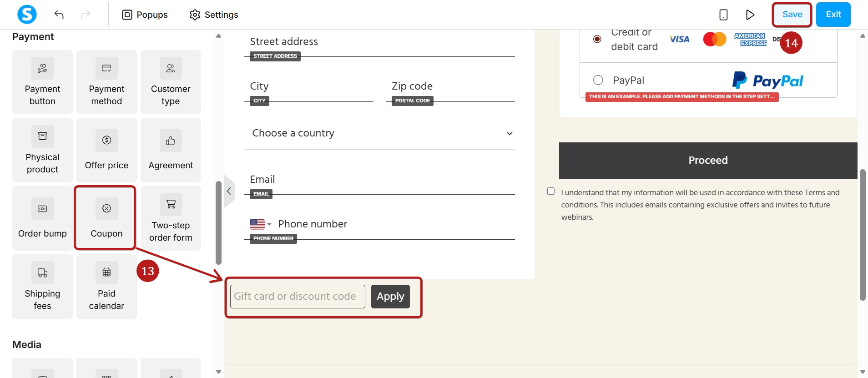The width and height of the screenshot is (868, 378).
Task: Click the PHONE NUMBER field tag
Action: point(273,239)
